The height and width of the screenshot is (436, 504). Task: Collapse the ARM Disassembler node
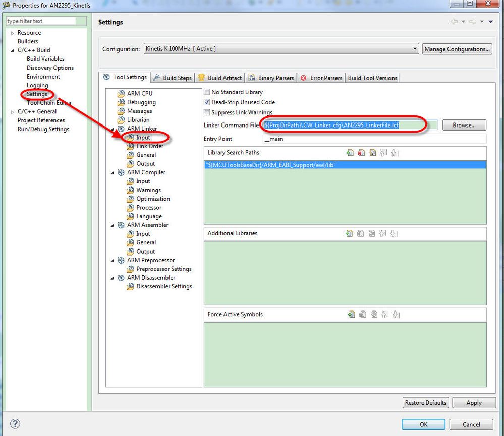coord(112,278)
